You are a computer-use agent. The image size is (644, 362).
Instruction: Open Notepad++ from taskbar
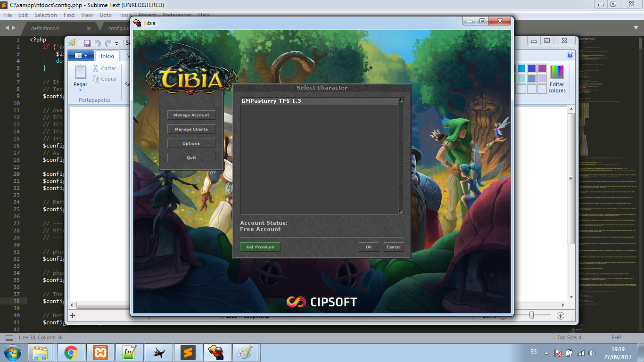[130, 353]
